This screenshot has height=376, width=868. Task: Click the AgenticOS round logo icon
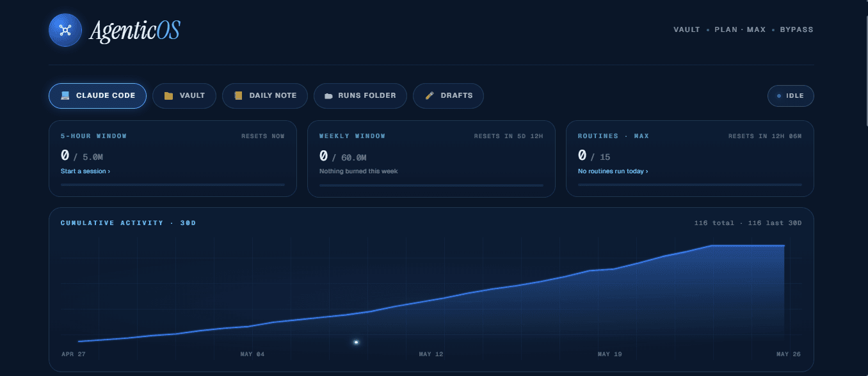(65, 30)
